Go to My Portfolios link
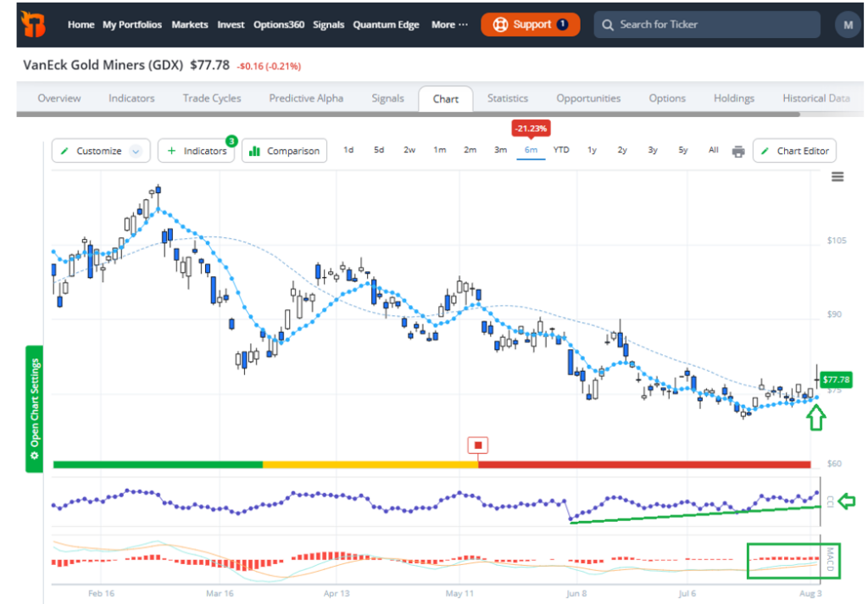Screen dimensions: 868x604 tap(132, 25)
